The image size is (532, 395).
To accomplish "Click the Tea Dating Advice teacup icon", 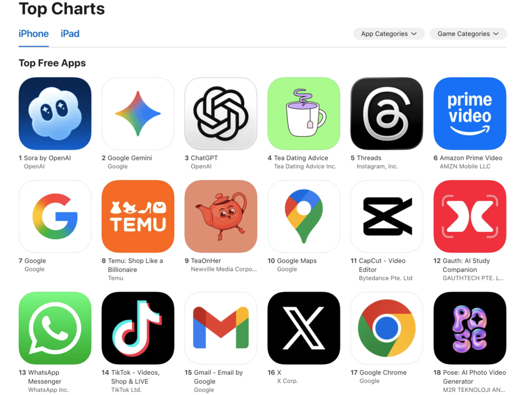I will tap(303, 114).
